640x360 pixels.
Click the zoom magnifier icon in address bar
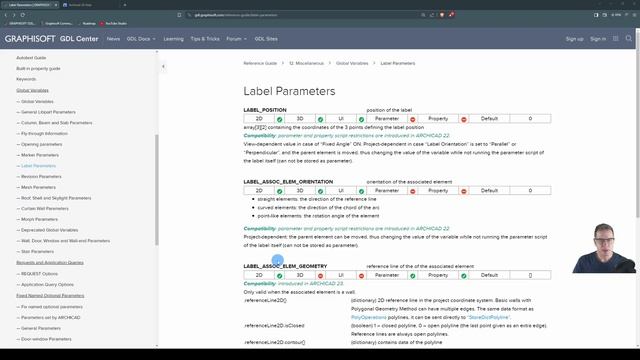[x=423, y=15]
